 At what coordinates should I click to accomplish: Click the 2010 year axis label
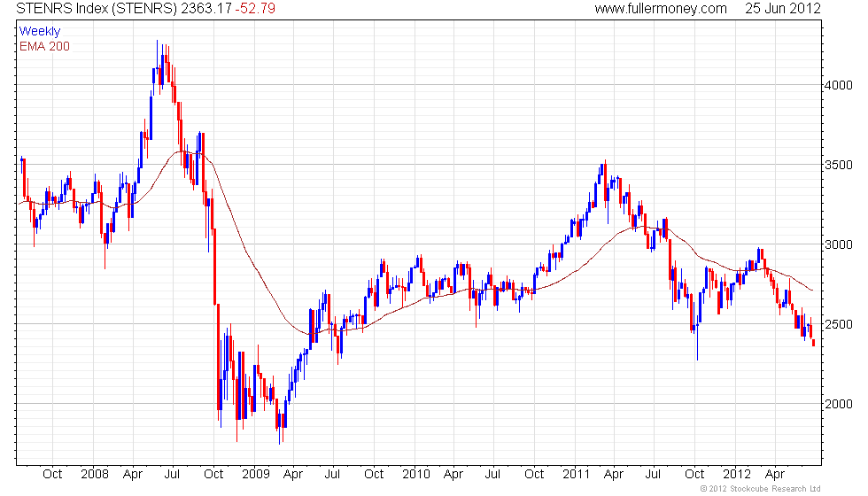415,474
